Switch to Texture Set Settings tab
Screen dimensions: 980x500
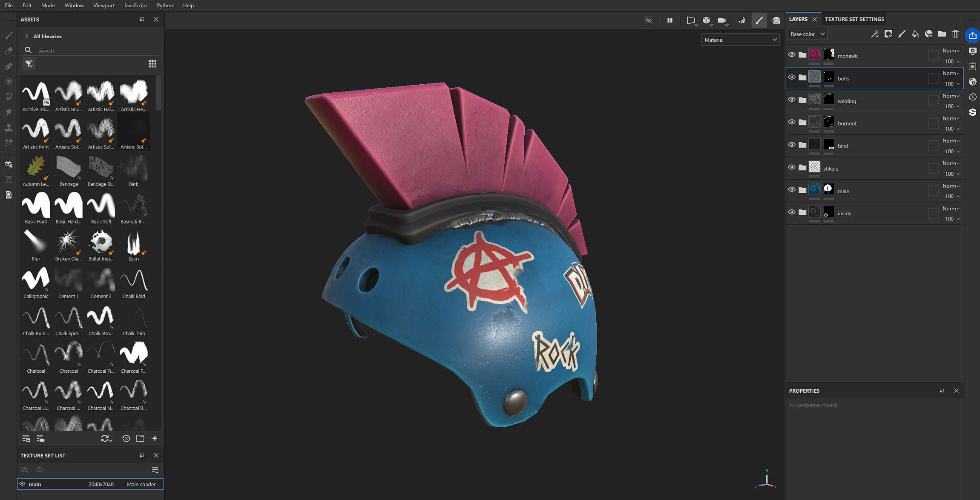854,19
